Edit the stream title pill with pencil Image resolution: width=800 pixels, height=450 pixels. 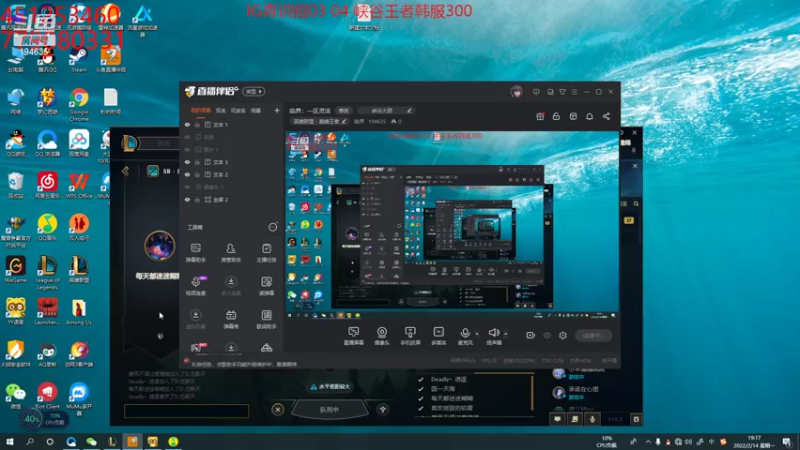[x=386, y=110]
